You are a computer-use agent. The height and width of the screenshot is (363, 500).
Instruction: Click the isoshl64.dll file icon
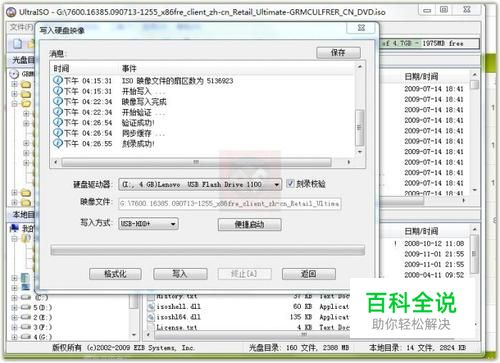point(151,317)
